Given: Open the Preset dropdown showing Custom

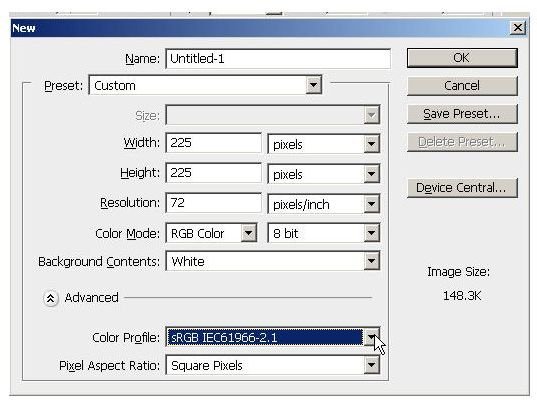Looking at the screenshot, I should point(205,85).
